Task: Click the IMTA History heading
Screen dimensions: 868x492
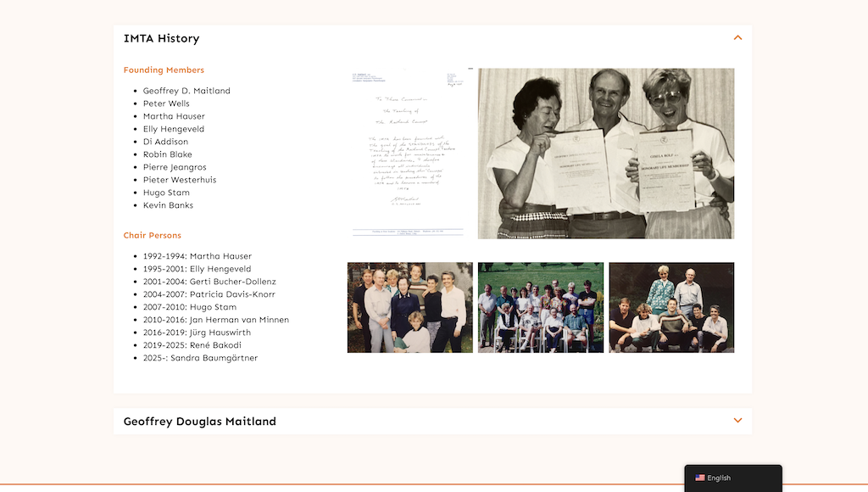Action: point(162,38)
